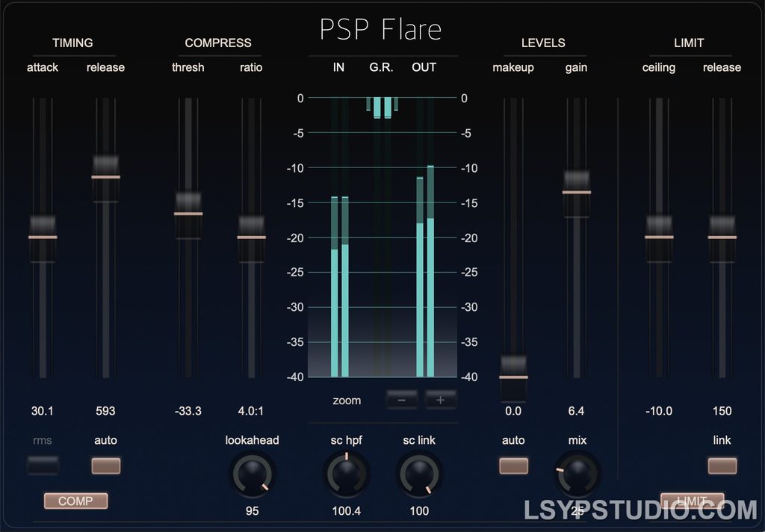Click the zoom minus button
765x532 pixels.
[x=401, y=400]
